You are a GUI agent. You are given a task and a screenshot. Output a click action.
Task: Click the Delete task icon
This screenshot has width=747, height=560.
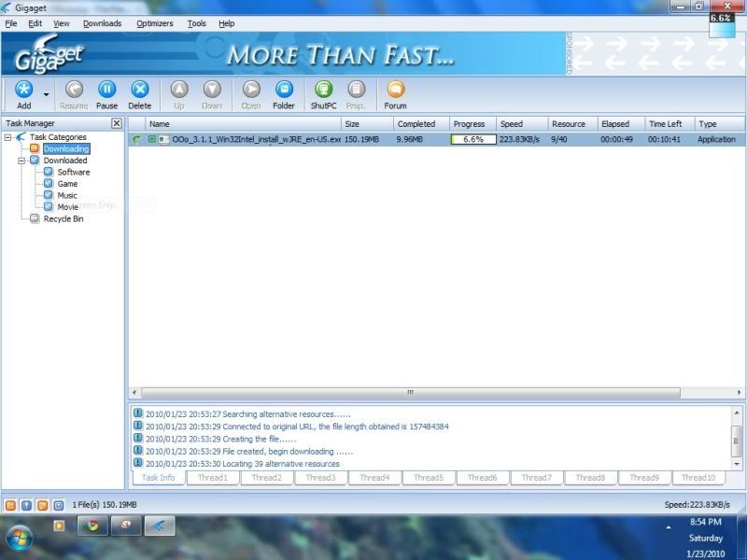140,90
